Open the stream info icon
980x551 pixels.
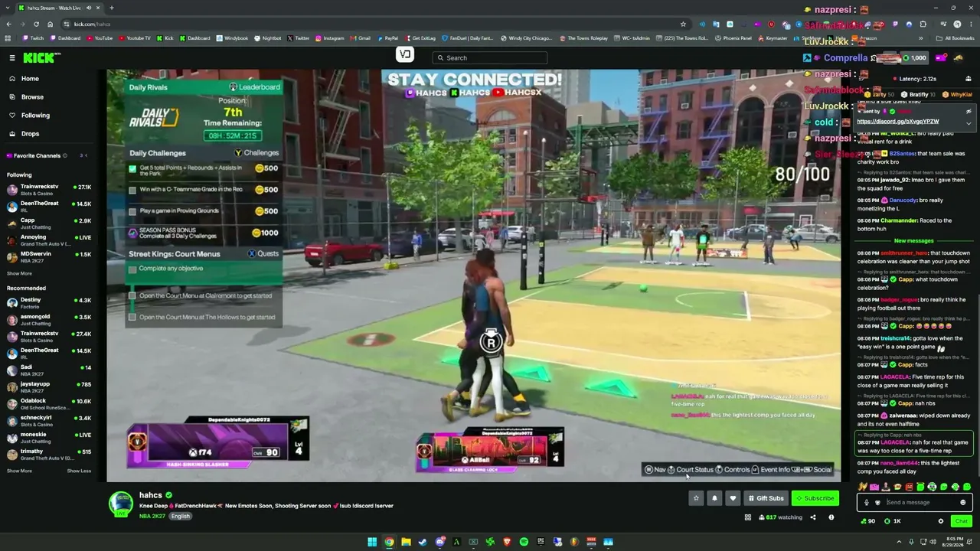(x=831, y=517)
